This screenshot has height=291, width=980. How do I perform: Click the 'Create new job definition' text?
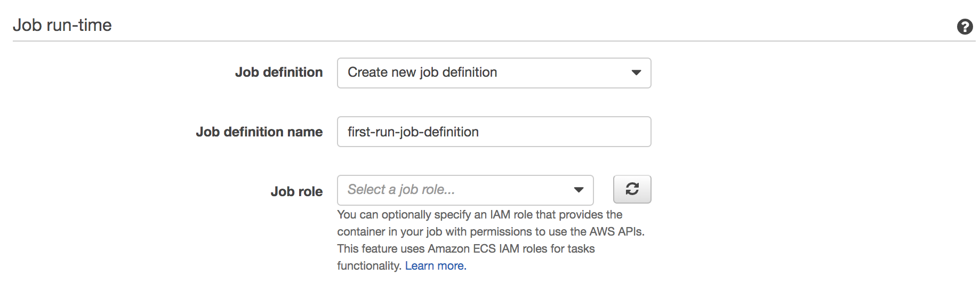422,72
